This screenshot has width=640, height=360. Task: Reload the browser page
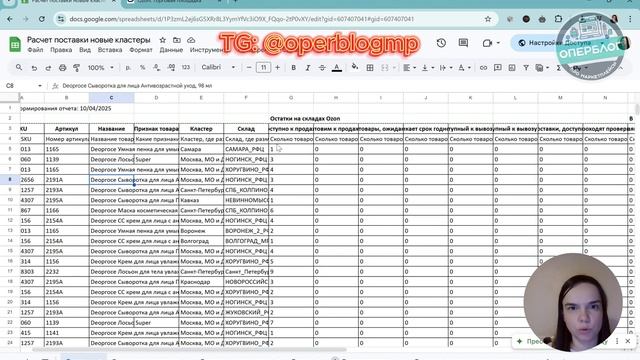[42, 19]
